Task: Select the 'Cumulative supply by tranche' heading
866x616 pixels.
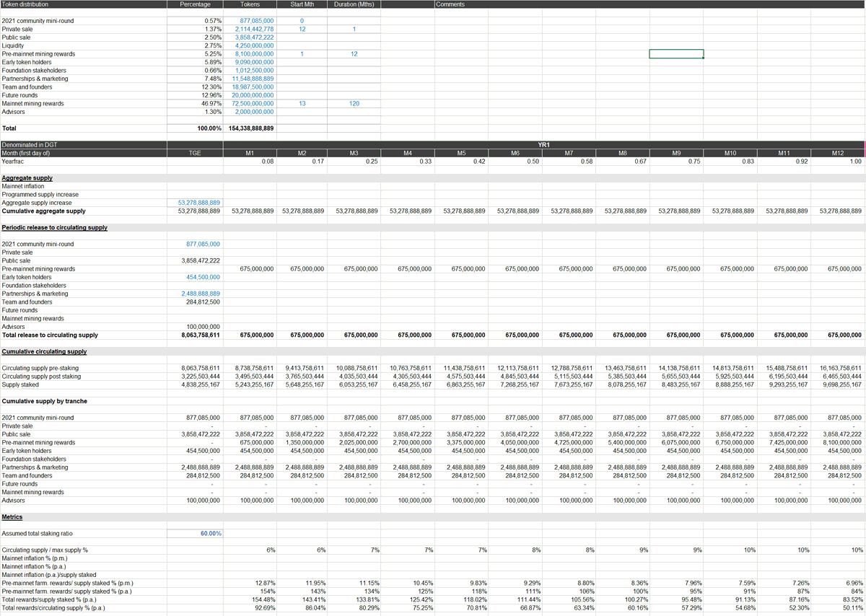Action: pos(44,401)
